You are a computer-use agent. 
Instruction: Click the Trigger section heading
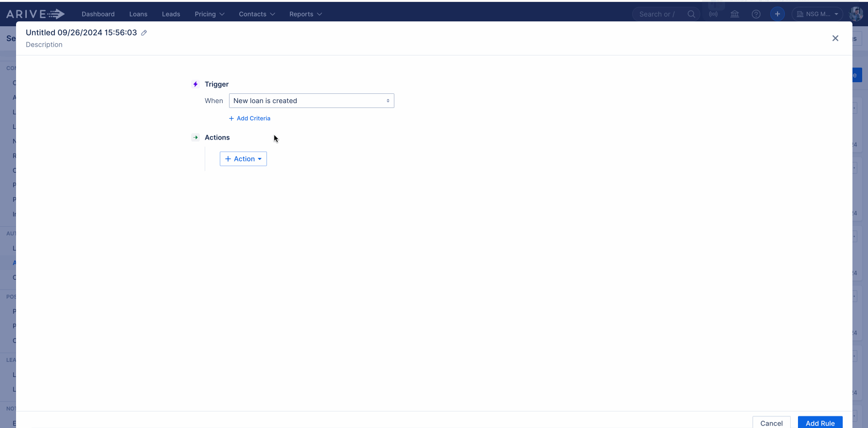[x=216, y=84]
